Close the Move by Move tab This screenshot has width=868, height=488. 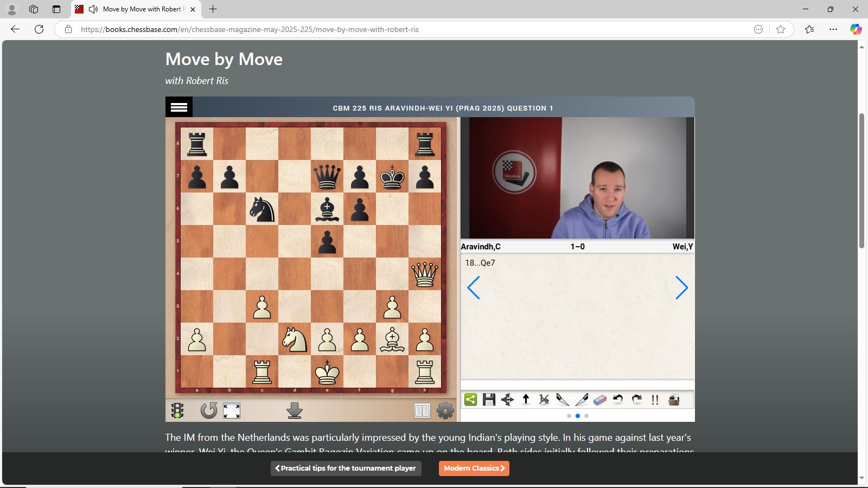point(193,9)
